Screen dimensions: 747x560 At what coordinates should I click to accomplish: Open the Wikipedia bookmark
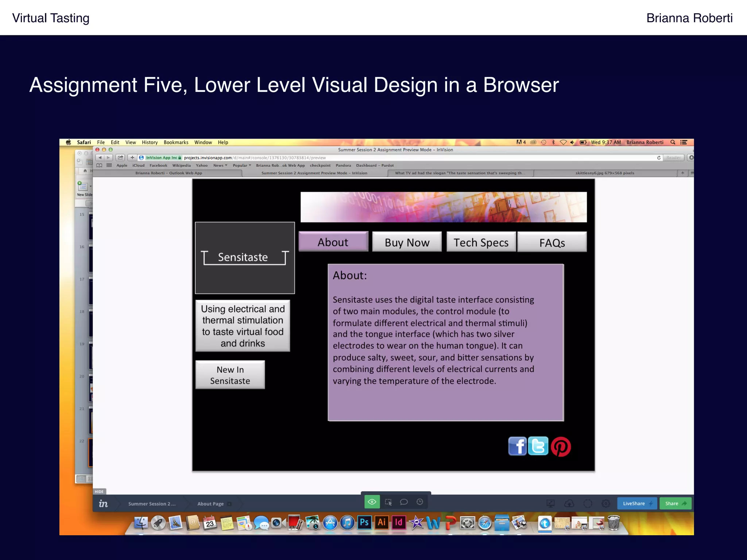tap(181, 166)
